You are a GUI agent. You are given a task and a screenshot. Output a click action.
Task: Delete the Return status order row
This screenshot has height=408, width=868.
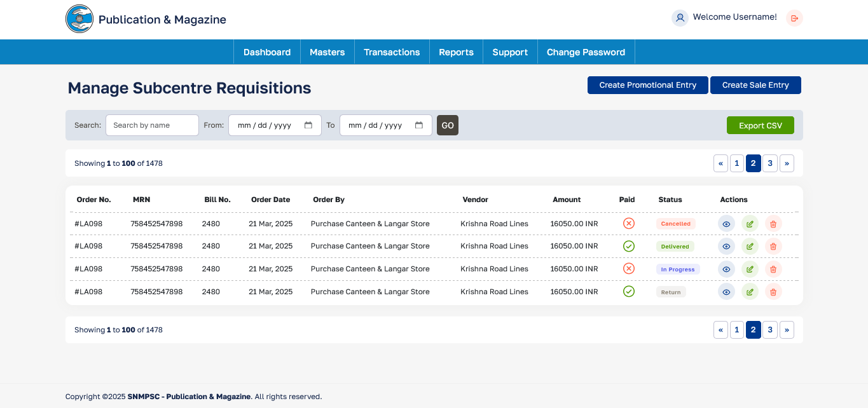pyautogui.click(x=773, y=292)
